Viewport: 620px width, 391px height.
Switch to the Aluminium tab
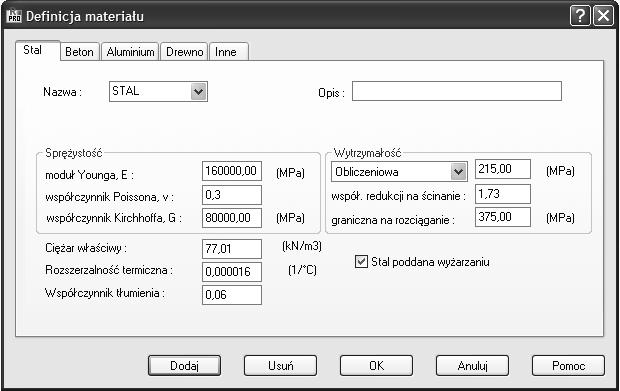click(x=130, y=52)
